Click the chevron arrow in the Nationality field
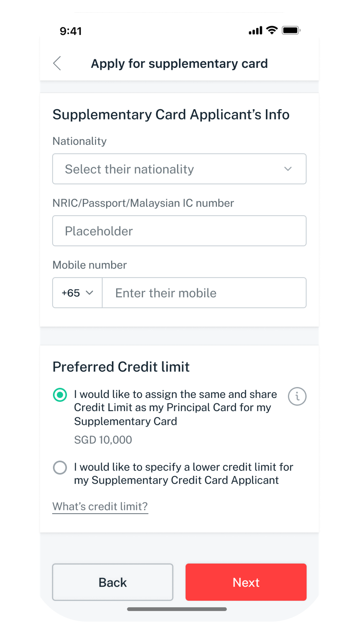The height and width of the screenshot is (644, 358). 288,169
